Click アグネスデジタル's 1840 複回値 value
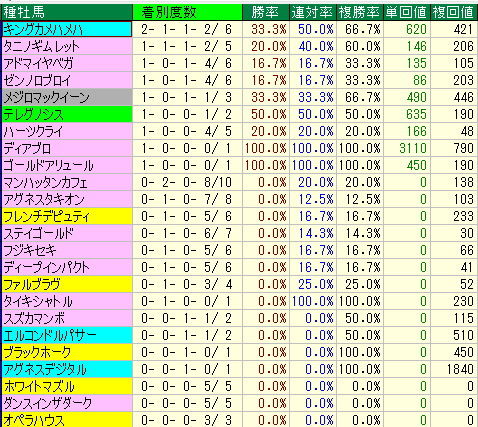This screenshot has width=478, height=427. (460, 369)
